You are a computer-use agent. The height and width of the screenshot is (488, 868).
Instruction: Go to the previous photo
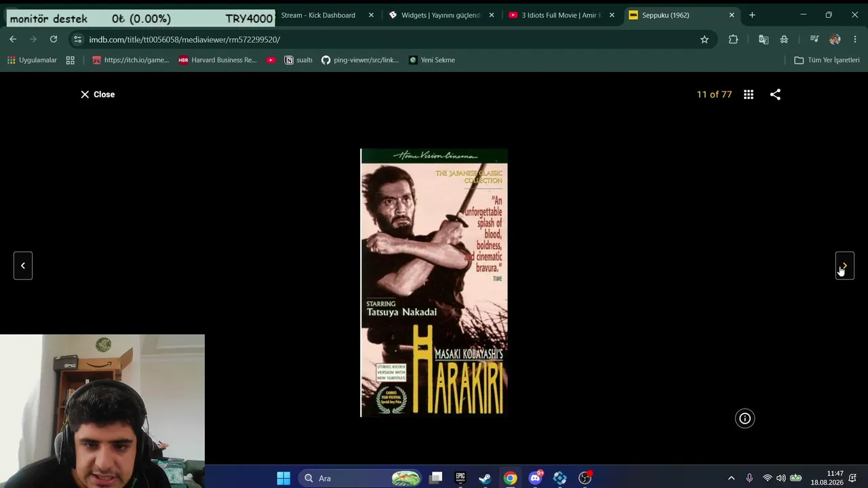tap(23, 266)
